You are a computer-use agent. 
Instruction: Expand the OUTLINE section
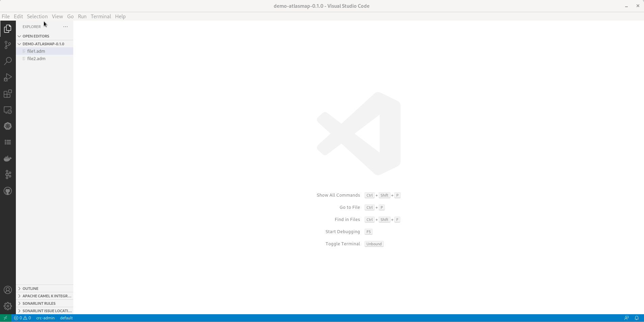click(30, 288)
